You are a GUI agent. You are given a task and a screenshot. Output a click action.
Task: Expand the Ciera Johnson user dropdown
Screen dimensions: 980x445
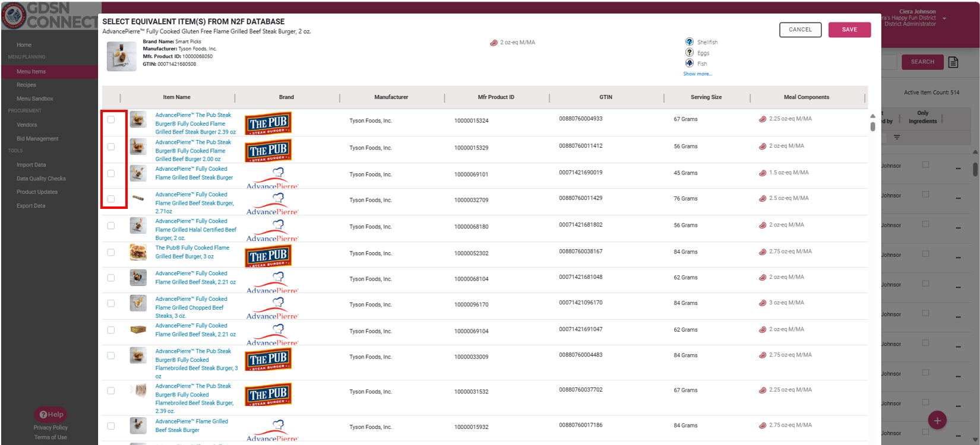click(944, 18)
